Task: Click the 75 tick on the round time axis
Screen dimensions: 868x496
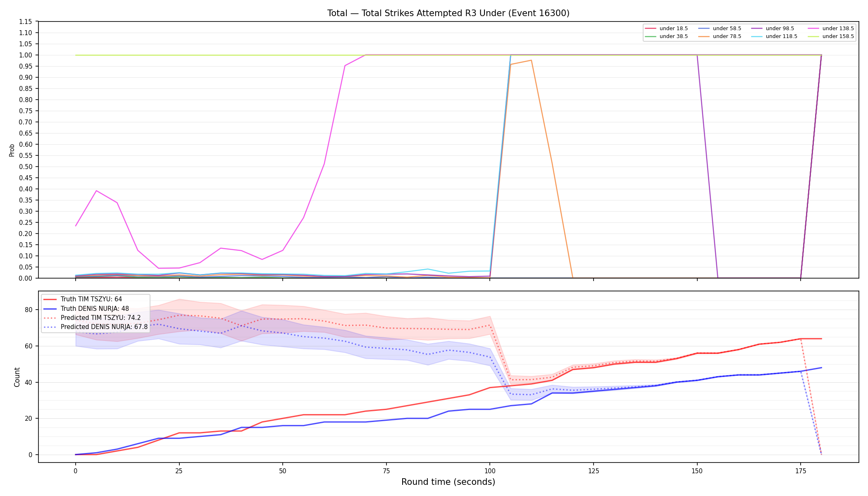Action: click(386, 470)
